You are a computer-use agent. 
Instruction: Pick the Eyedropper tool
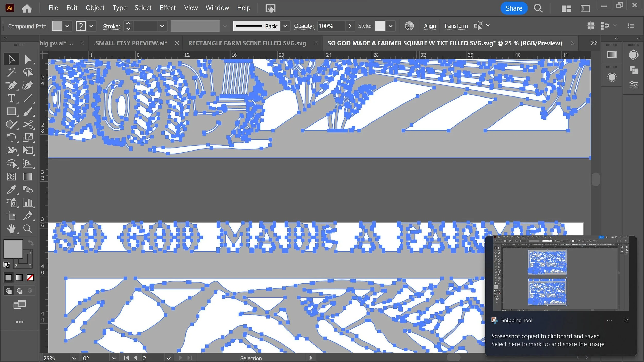click(x=11, y=190)
